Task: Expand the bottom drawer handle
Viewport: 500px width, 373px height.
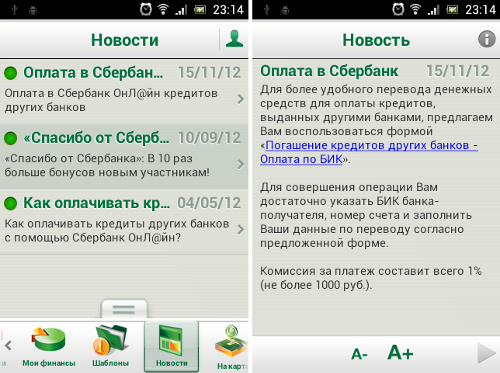Action: 124,309
